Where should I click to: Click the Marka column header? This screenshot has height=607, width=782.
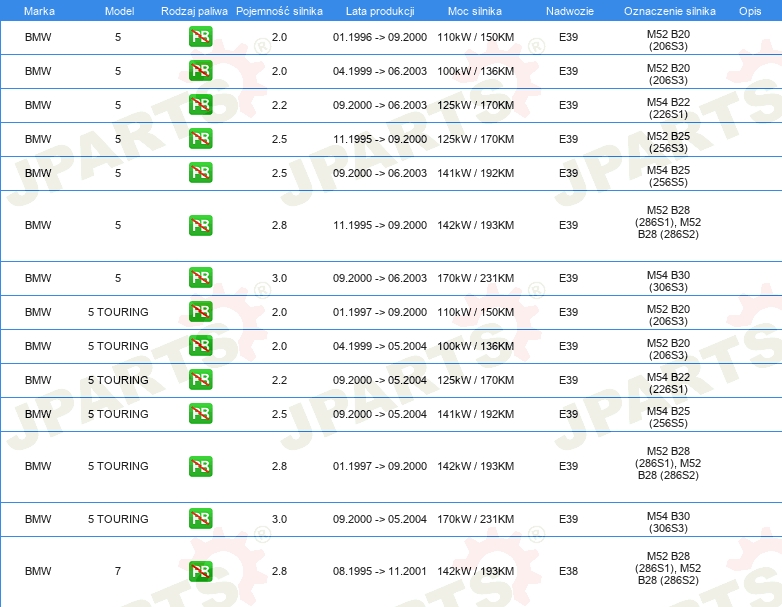39,11
